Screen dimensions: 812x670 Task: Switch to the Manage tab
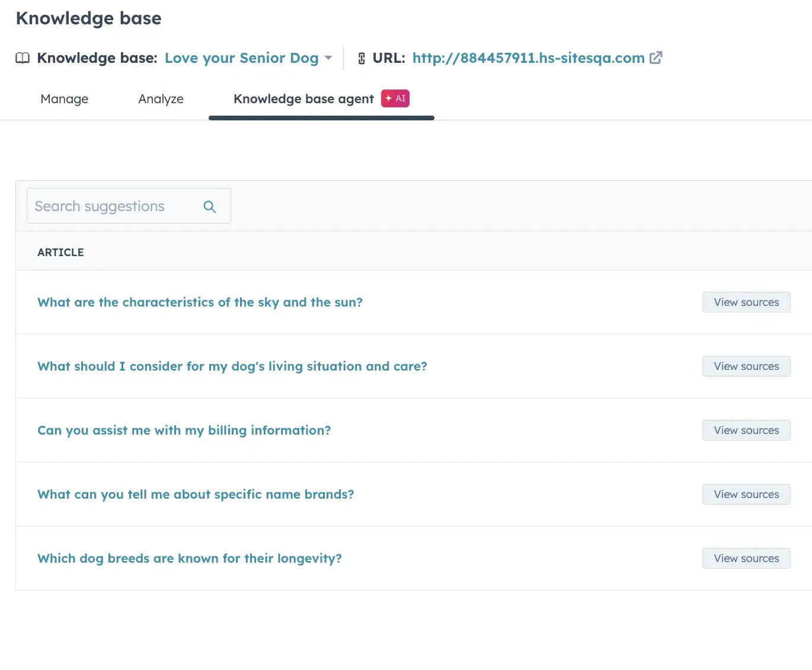[64, 99]
